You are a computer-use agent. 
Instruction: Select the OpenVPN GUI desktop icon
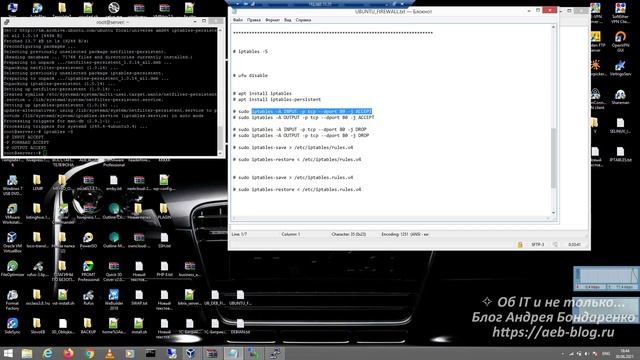tap(620, 42)
